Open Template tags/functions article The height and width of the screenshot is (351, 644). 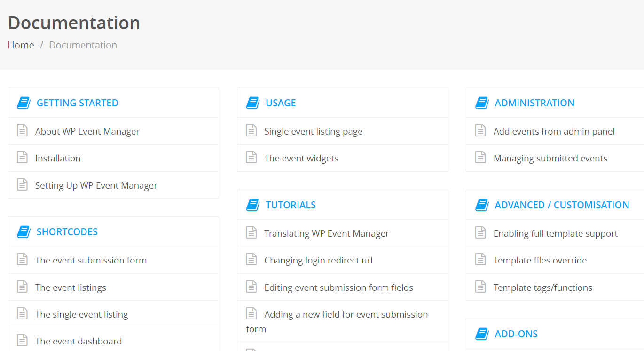543,287
